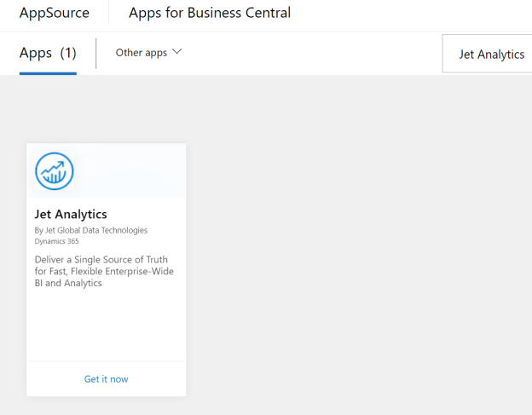Expand the Other apps dropdown

pyautogui.click(x=148, y=53)
